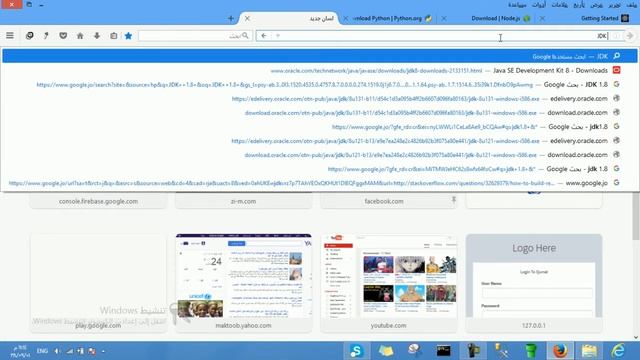Click the Firefox taskbar icon
Image resolution: width=640 pixels, height=360 pixels.
[x=560, y=351]
